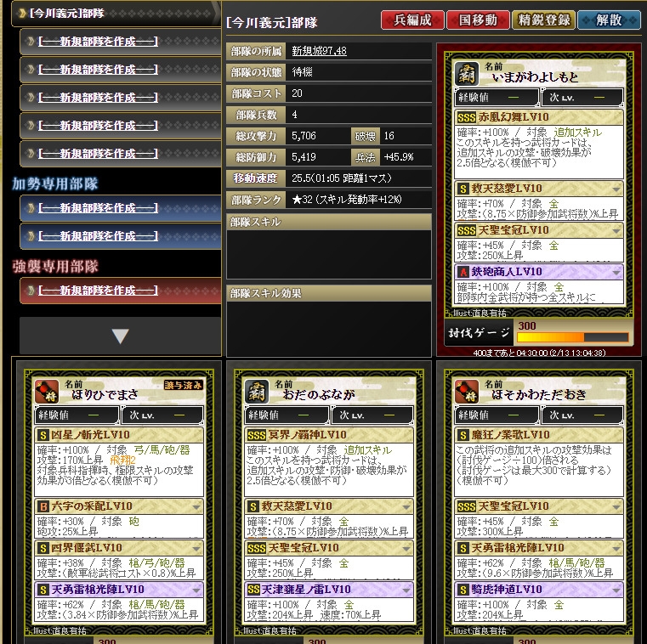This screenshot has height=644, width=647.
Task: Click the 将 icon on ほりひでまさ card
Action: (47, 392)
